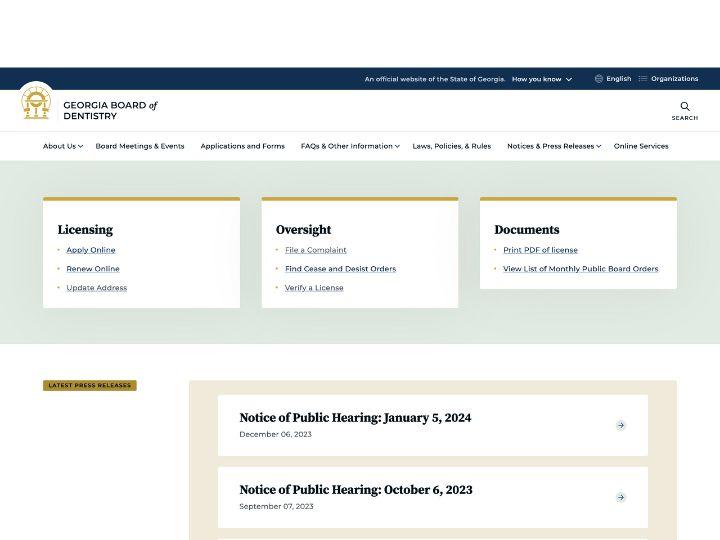Click the date September 07, 2023

point(276,506)
